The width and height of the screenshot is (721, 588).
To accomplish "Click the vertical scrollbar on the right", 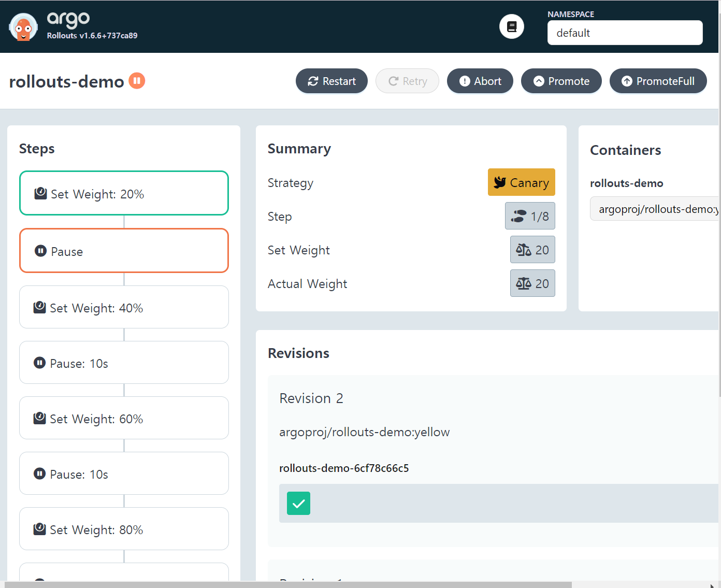I will click(x=719, y=205).
